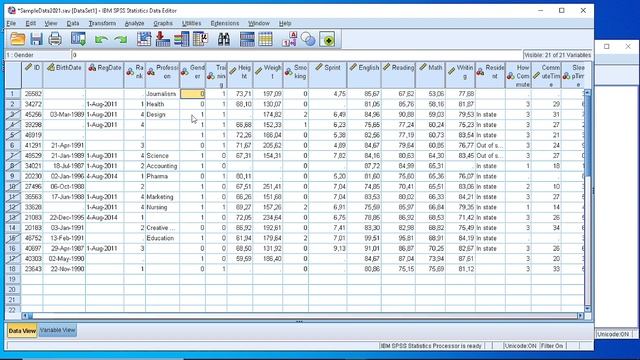This screenshot has width=640, height=360.
Task: Open the Variables info icon with colored bars
Action: pyautogui.click(x=181, y=39)
